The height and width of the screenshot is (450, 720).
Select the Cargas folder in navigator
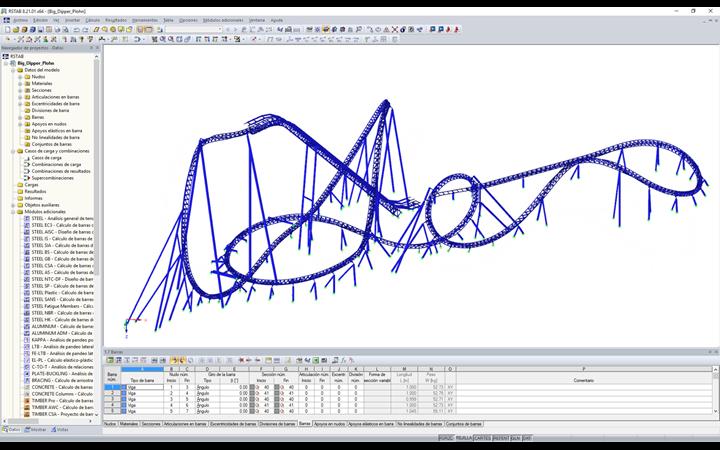31,185
